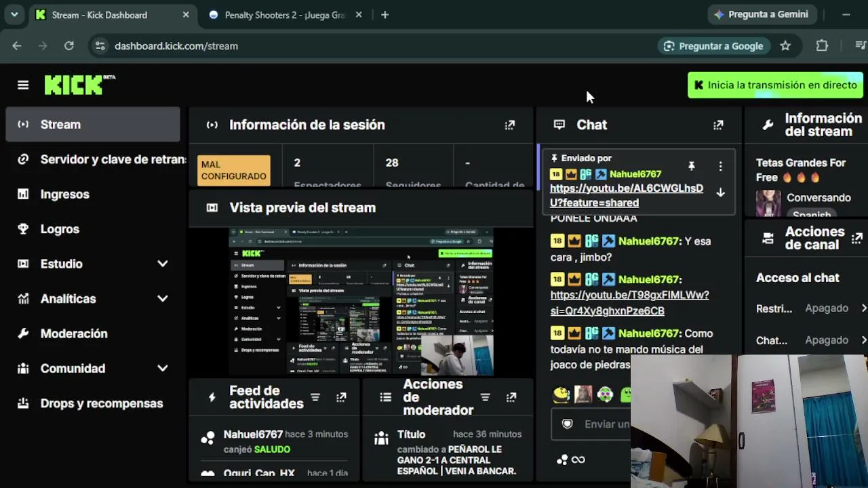The image size is (868, 488).
Task: Click the MAL CONFIGURADO status badge
Action: (233, 170)
